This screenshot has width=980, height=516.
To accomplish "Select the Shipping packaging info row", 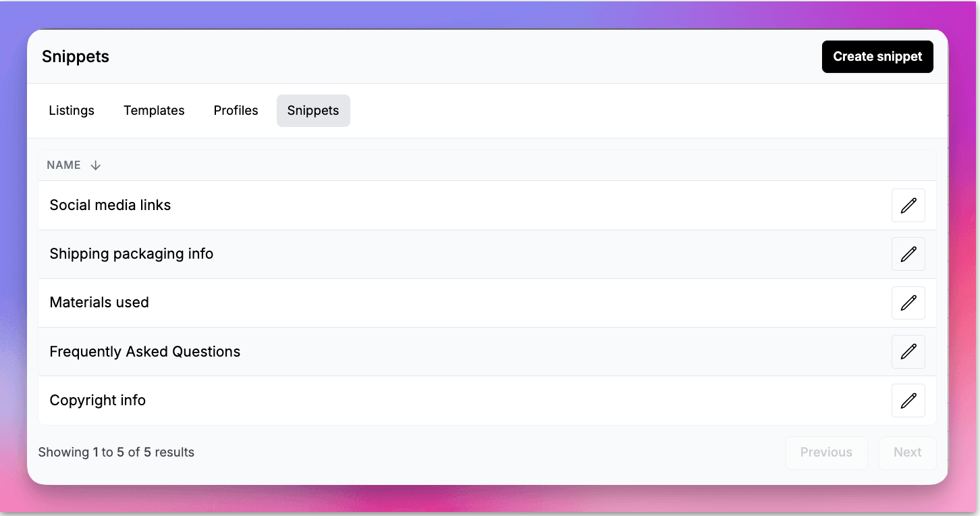I will click(487, 254).
